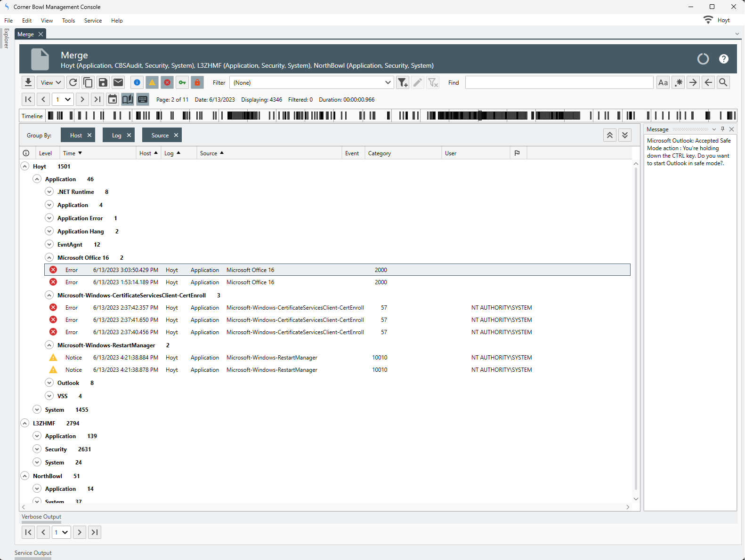745x560 pixels.
Task: Click the magnifier search icon beside Find
Action: [723, 82]
